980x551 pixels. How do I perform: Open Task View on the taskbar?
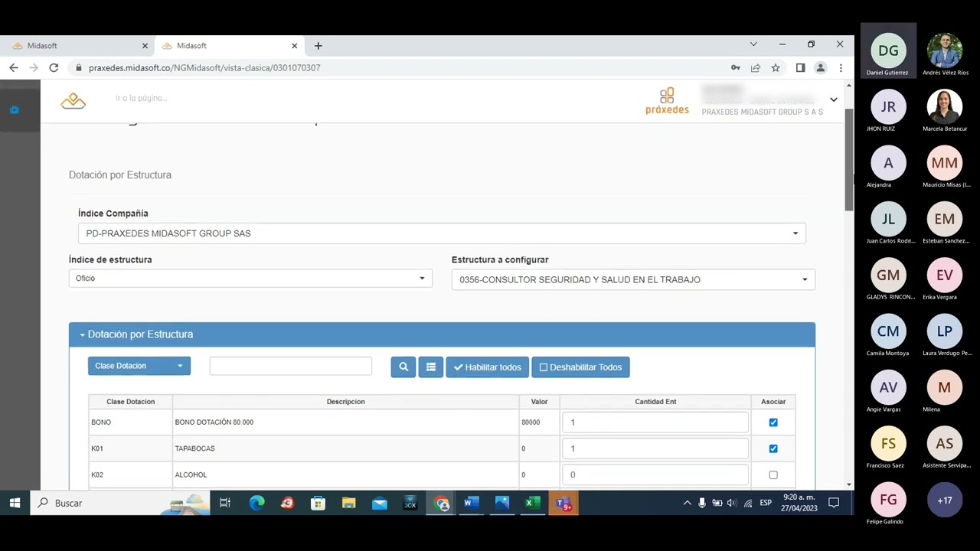tap(225, 503)
